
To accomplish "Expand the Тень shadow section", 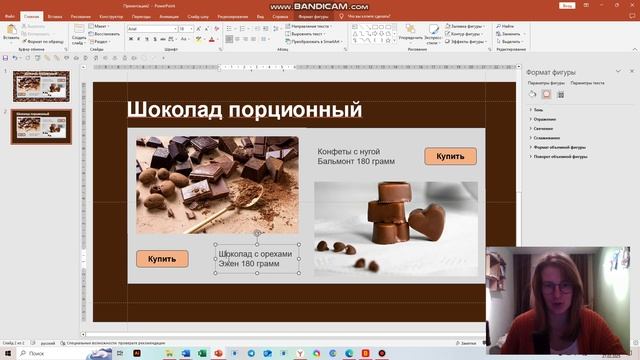I will [536, 110].
